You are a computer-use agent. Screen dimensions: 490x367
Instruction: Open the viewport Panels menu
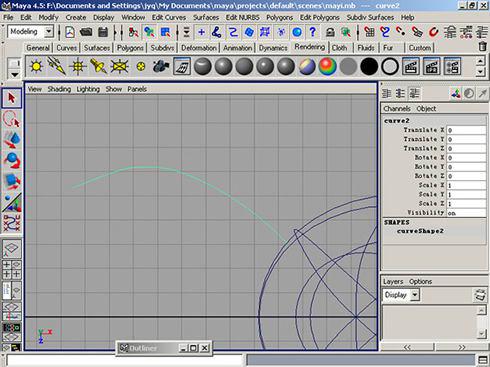(137, 89)
